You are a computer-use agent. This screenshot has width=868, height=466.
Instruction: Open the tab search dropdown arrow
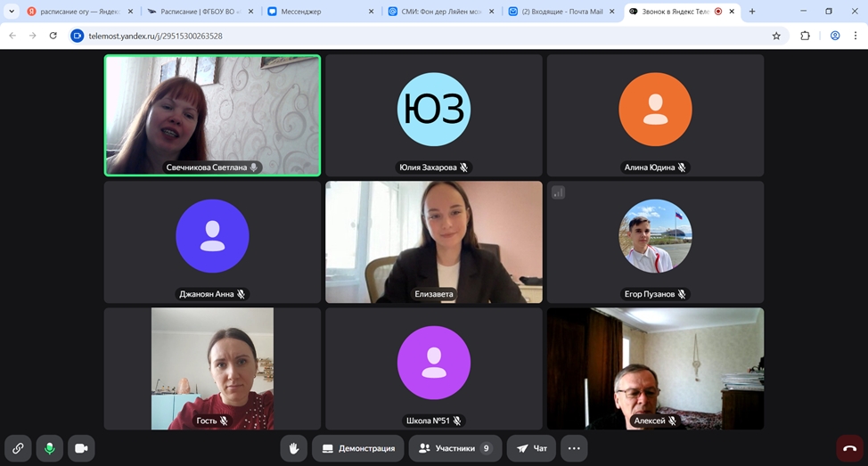click(12, 12)
